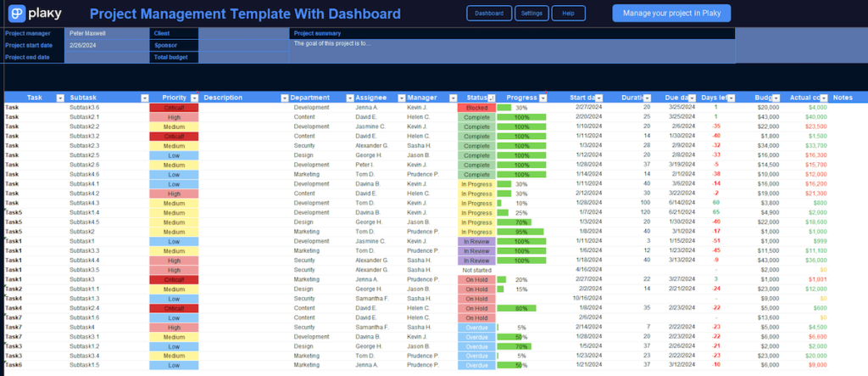Open the Subtask column filter arrow
This screenshot has height=376, width=868.
click(x=144, y=98)
